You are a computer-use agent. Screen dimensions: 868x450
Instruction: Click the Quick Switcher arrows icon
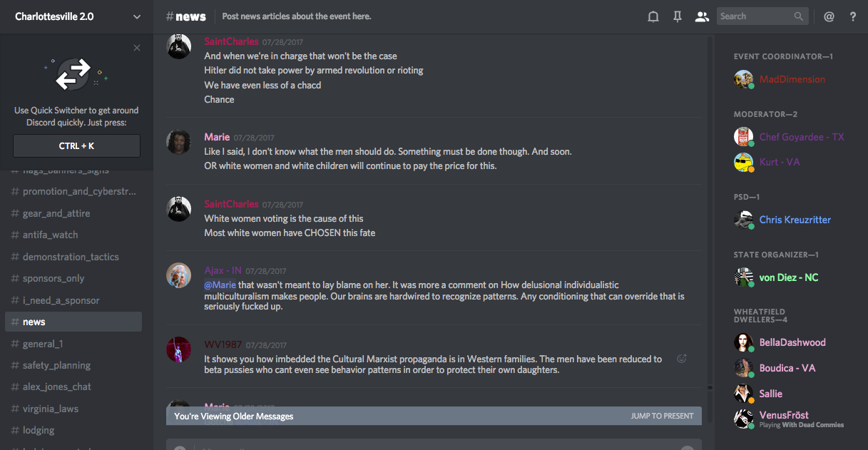pyautogui.click(x=73, y=74)
